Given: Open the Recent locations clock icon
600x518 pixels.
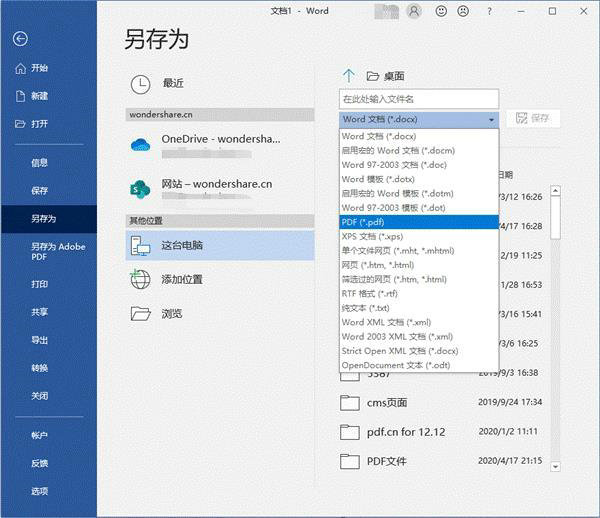Looking at the screenshot, I should (x=141, y=83).
